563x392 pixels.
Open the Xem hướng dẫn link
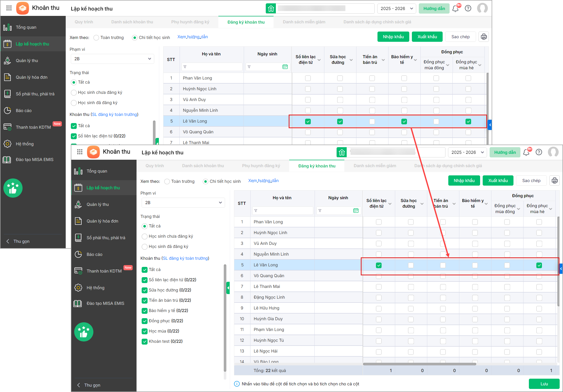coord(263,181)
